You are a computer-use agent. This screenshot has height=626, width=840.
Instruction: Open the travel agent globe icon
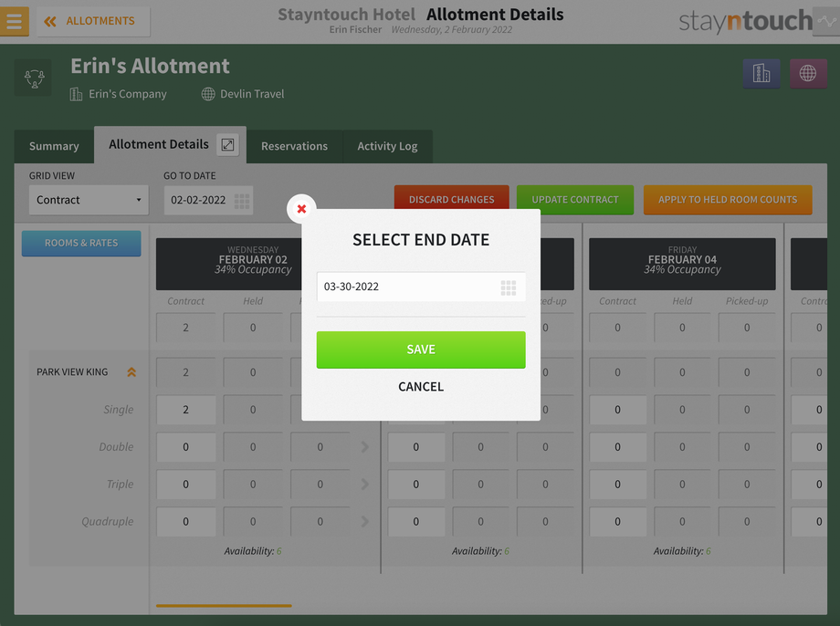point(808,73)
